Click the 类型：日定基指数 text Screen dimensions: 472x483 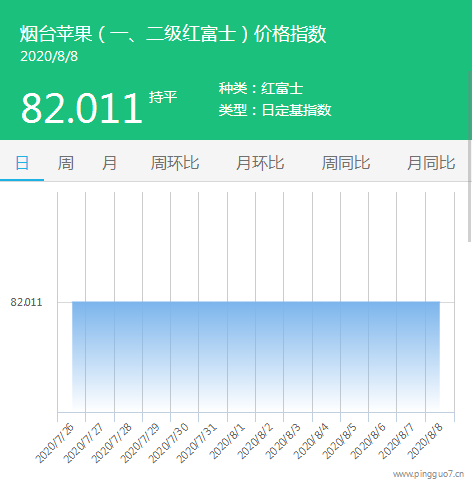pos(275,110)
